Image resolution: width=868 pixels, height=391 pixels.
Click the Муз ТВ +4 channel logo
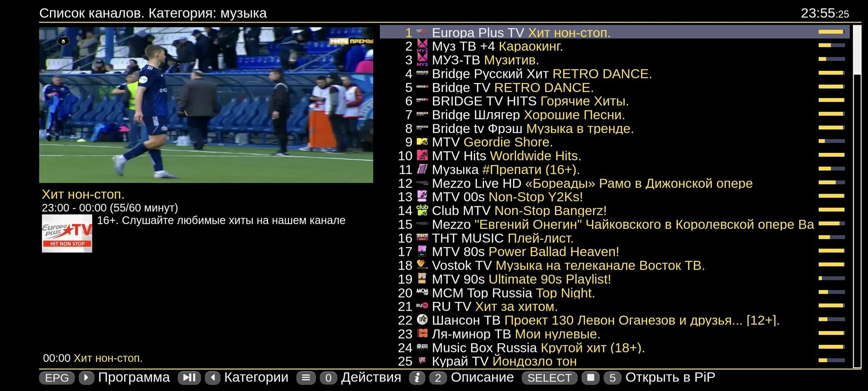click(422, 46)
